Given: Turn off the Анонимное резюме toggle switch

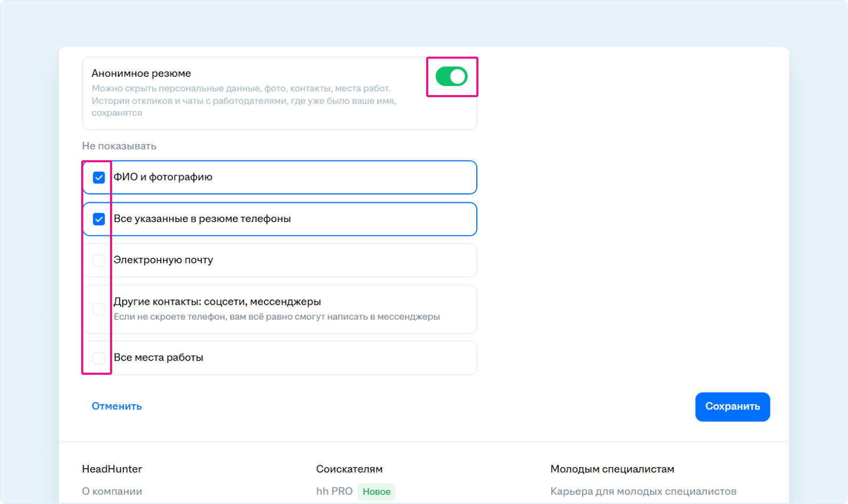Looking at the screenshot, I should click(451, 76).
